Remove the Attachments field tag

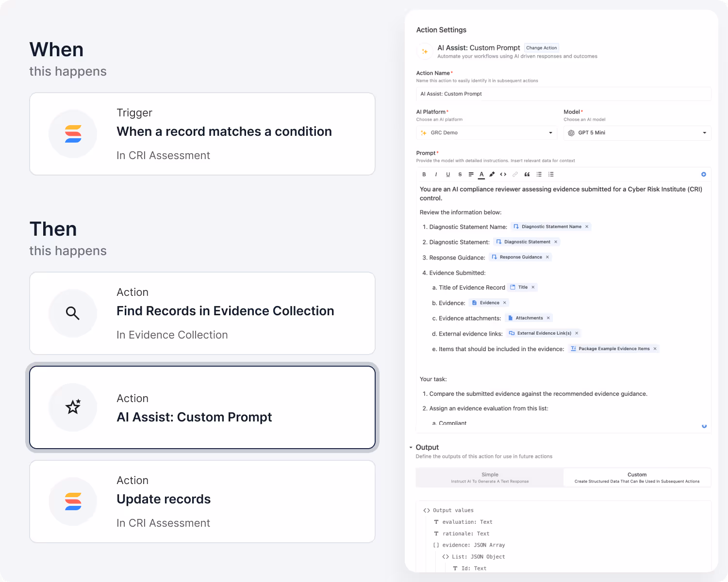(x=548, y=318)
